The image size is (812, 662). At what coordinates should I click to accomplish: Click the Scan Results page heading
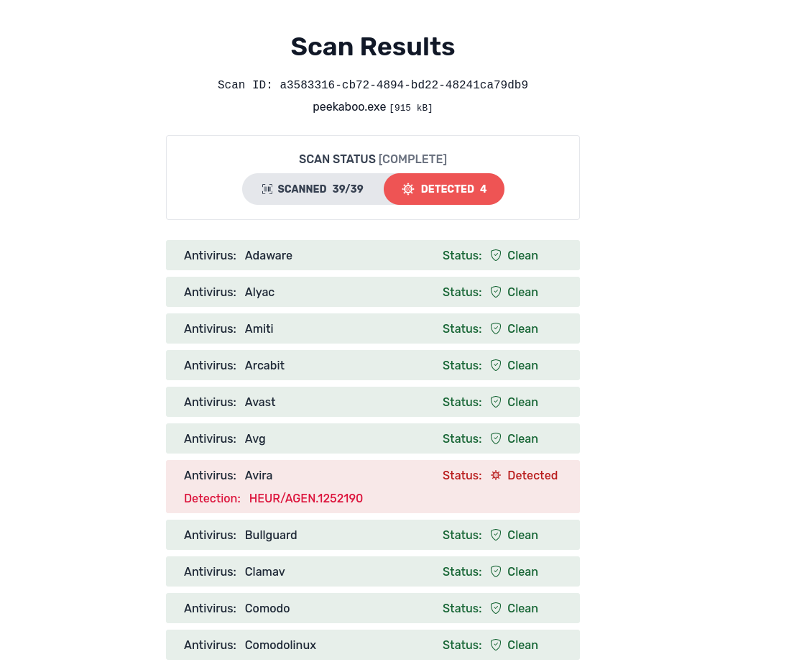[372, 46]
